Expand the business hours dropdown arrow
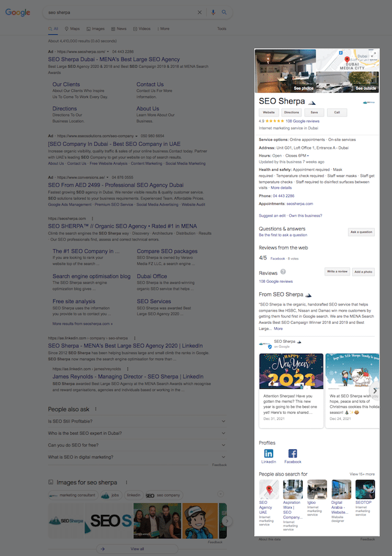Screen dimensions: 392x556 pos(308,156)
